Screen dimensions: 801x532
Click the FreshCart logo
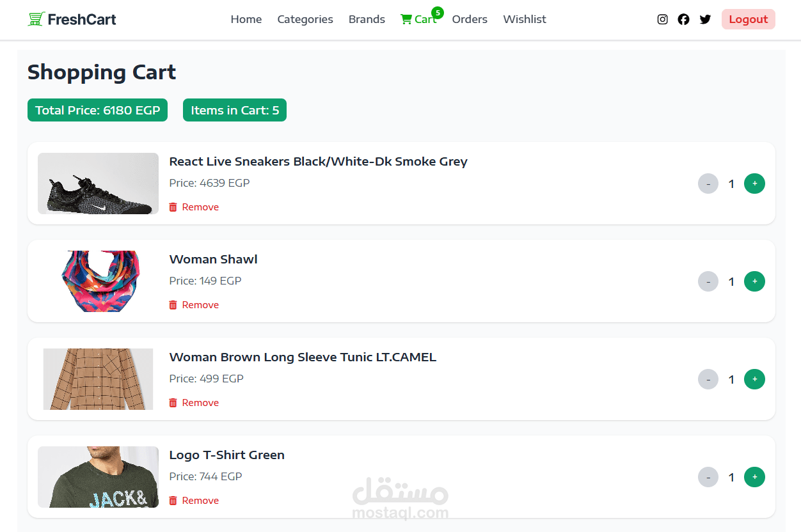pos(72,19)
